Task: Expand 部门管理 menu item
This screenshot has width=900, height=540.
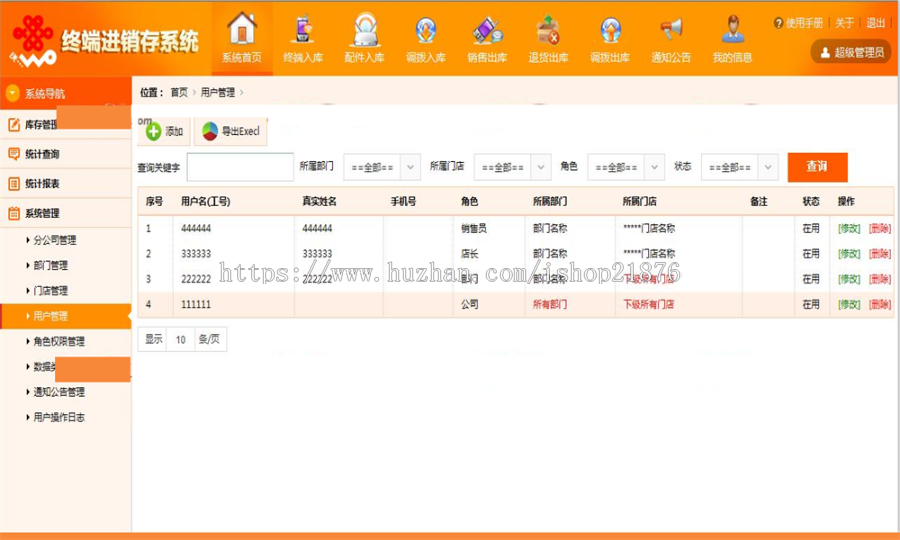Action: (51, 266)
